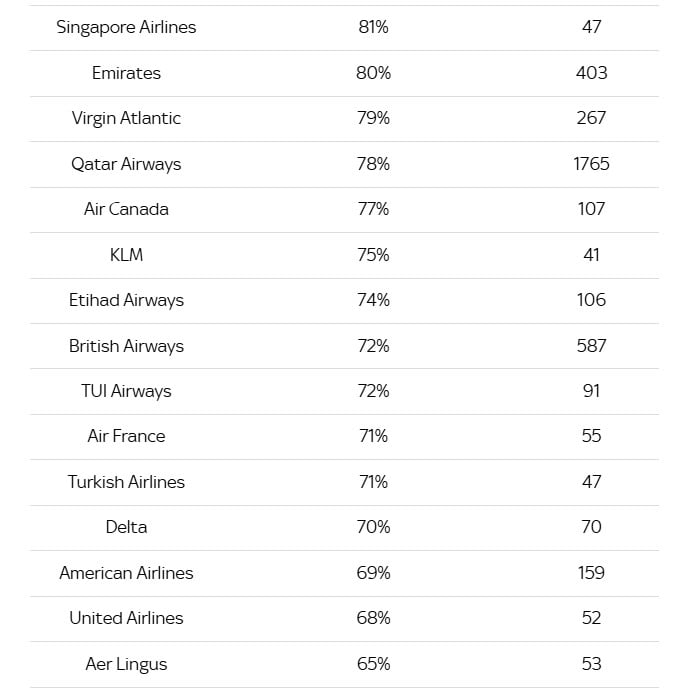Viewport: 692px width, 692px height.
Task: Click the Etihad Airways table entry
Action: coord(126,300)
